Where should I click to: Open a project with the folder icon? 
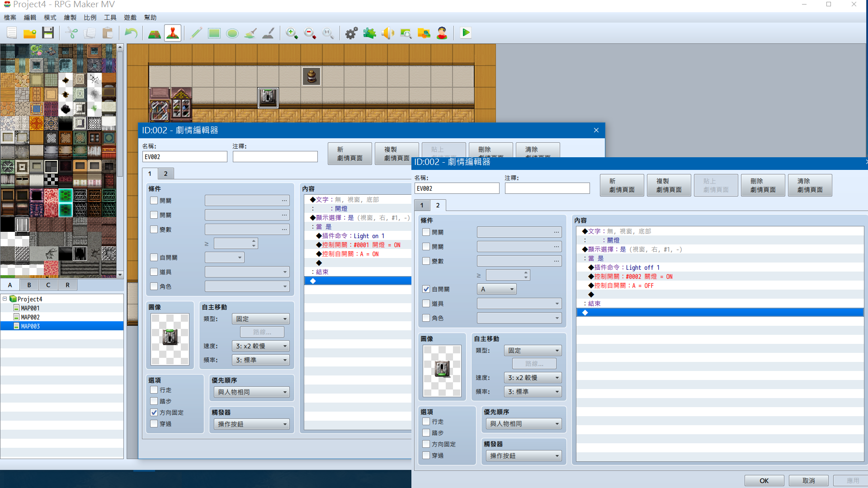[x=30, y=33]
